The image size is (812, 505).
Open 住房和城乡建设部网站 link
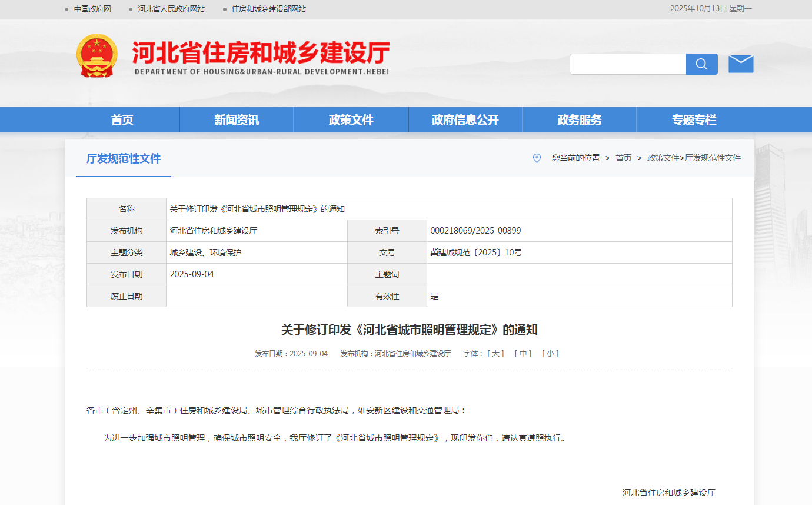[x=268, y=9]
